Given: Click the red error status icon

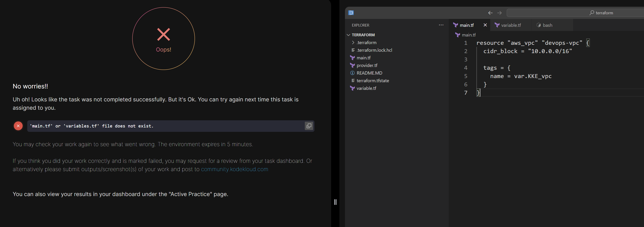Looking at the screenshot, I should (x=18, y=126).
